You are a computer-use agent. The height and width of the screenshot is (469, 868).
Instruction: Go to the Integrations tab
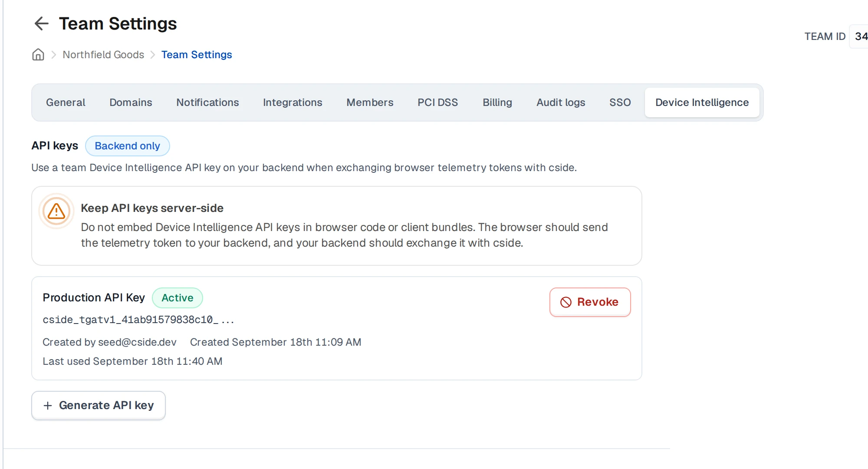click(293, 102)
